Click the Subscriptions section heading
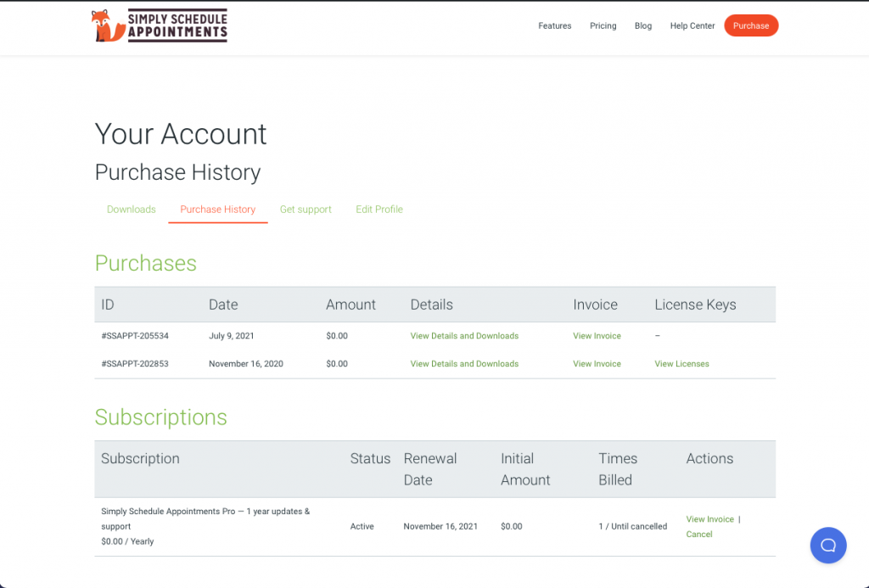The image size is (869, 588). coord(160,417)
